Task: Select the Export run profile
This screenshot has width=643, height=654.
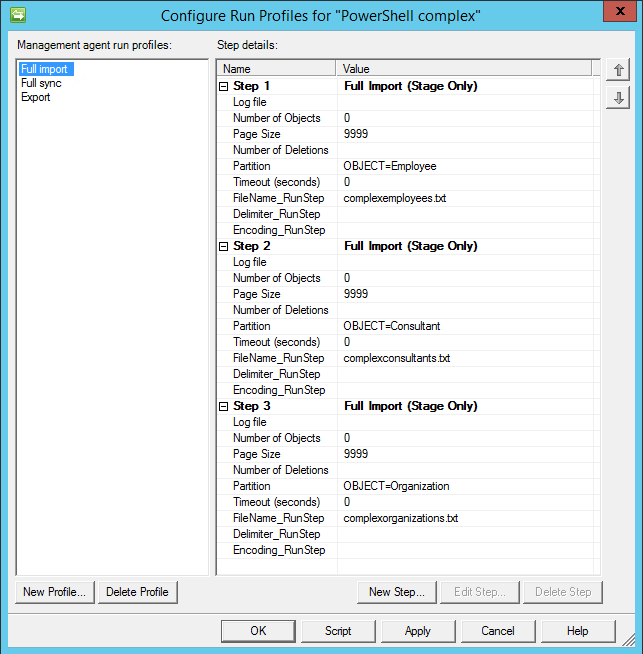Action: point(35,97)
